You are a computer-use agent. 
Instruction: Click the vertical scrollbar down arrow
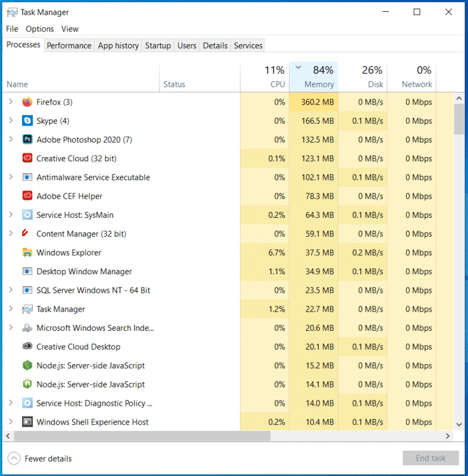[x=459, y=424]
